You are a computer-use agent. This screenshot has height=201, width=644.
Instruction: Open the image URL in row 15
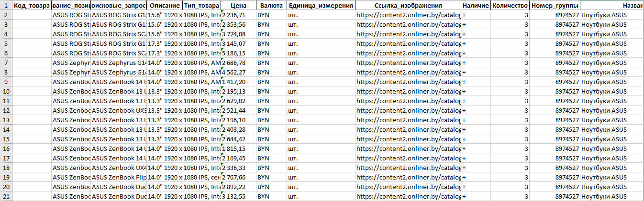[408, 139]
